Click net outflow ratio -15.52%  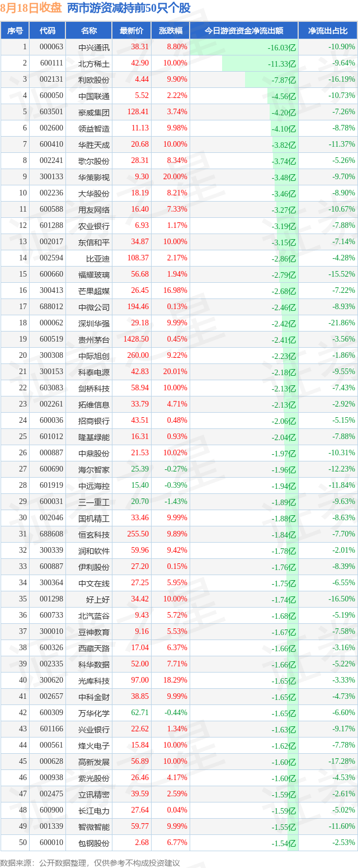(x=341, y=274)
